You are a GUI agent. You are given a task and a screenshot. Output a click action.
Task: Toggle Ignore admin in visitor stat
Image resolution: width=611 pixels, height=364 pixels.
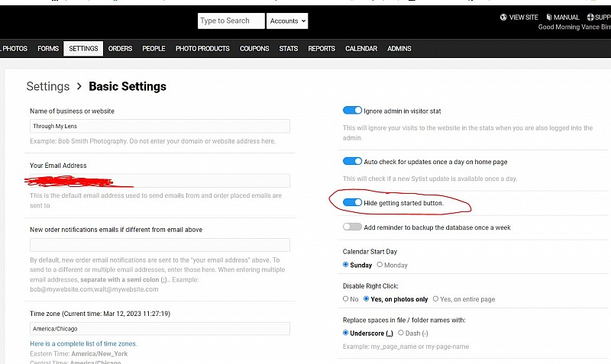click(352, 111)
